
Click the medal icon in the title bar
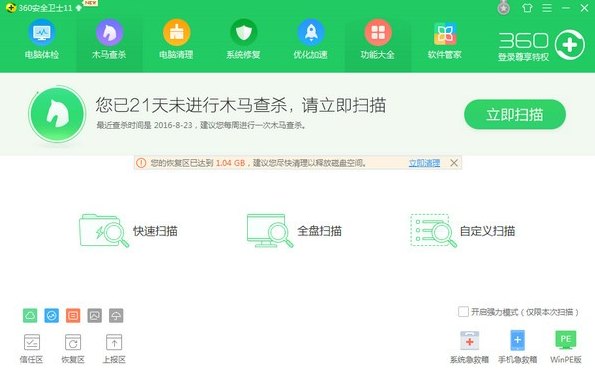(504, 8)
